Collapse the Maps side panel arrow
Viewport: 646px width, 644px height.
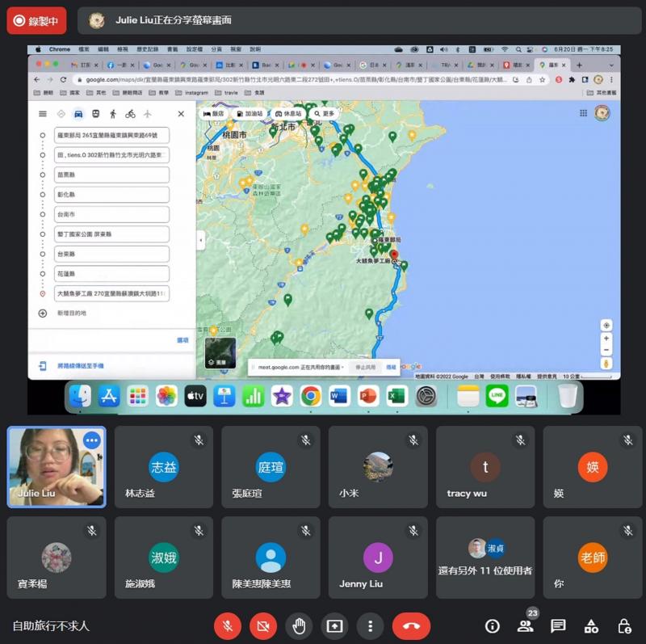[x=200, y=240]
